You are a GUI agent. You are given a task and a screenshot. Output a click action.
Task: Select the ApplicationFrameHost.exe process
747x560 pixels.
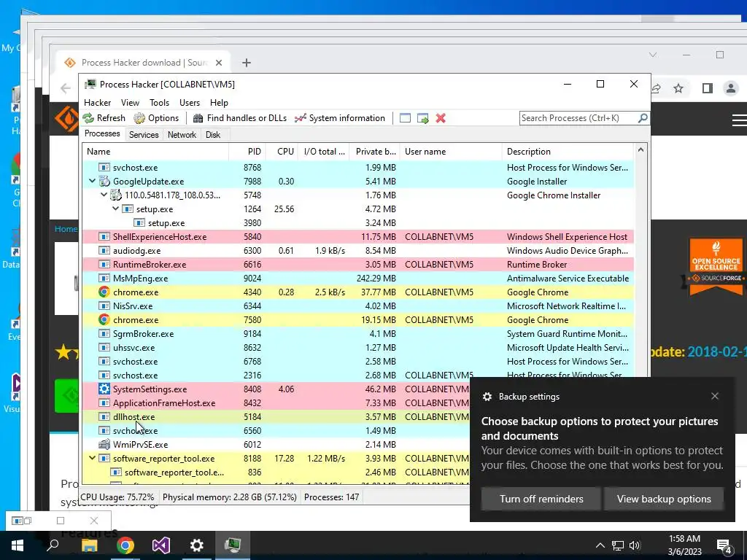pyautogui.click(x=276, y=402)
